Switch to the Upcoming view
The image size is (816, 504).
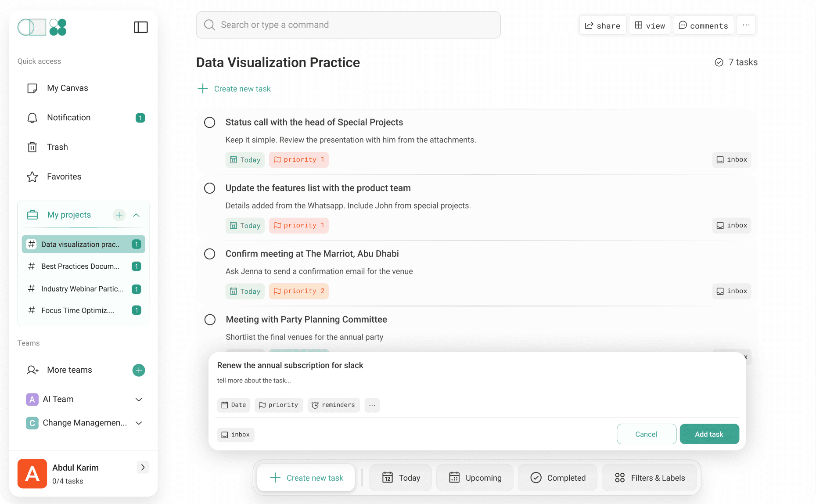pyautogui.click(x=475, y=478)
